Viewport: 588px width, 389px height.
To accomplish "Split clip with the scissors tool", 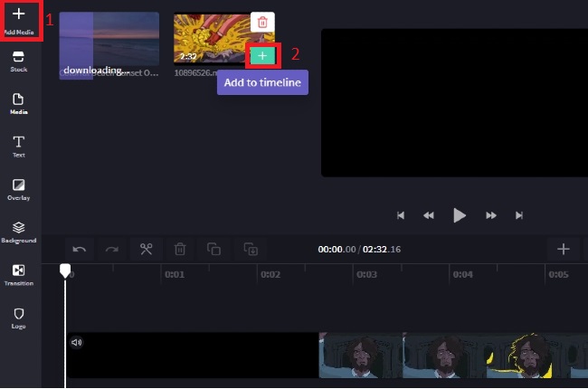I will point(146,249).
